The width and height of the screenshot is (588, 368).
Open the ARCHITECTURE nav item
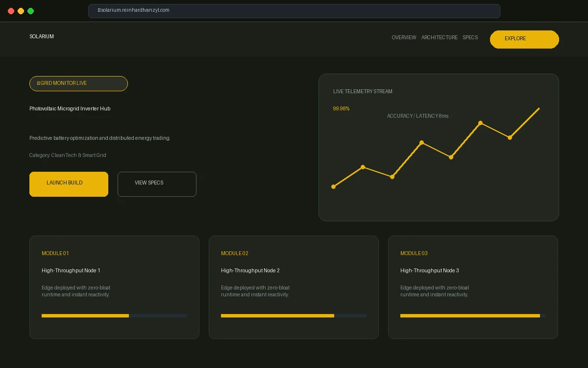coord(440,38)
